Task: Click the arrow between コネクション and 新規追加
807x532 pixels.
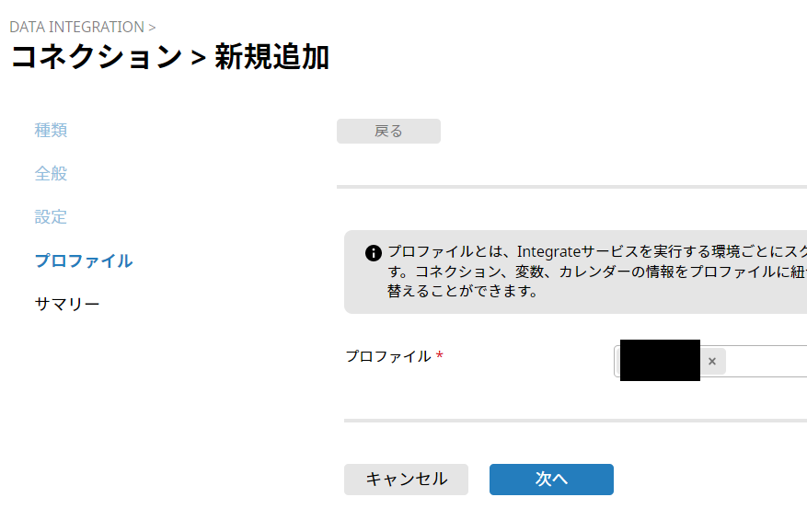Action: point(198,57)
